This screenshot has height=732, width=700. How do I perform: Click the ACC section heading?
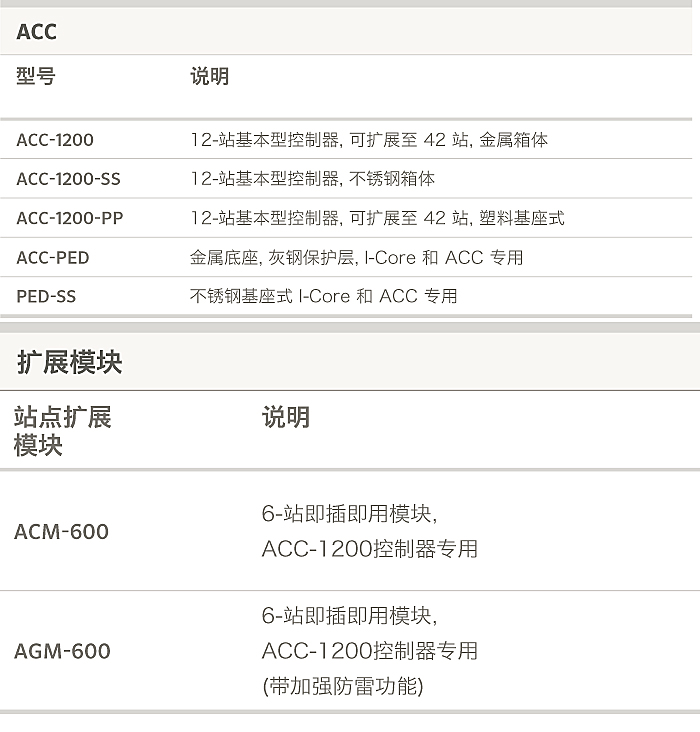pyautogui.click(x=37, y=32)
